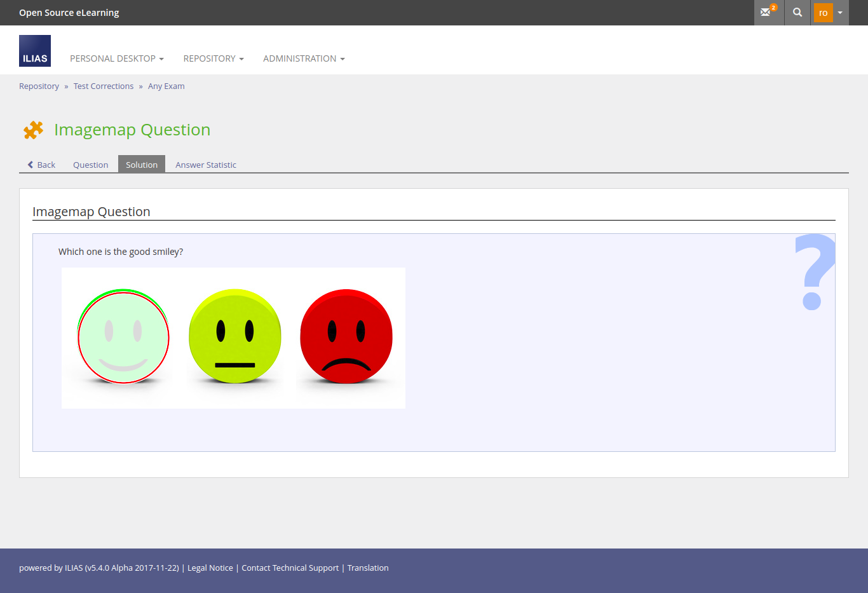The width and height of the screenshot is (868, 593).
Task: Click the ILIAS logo
Action: (x=35, y=51)
